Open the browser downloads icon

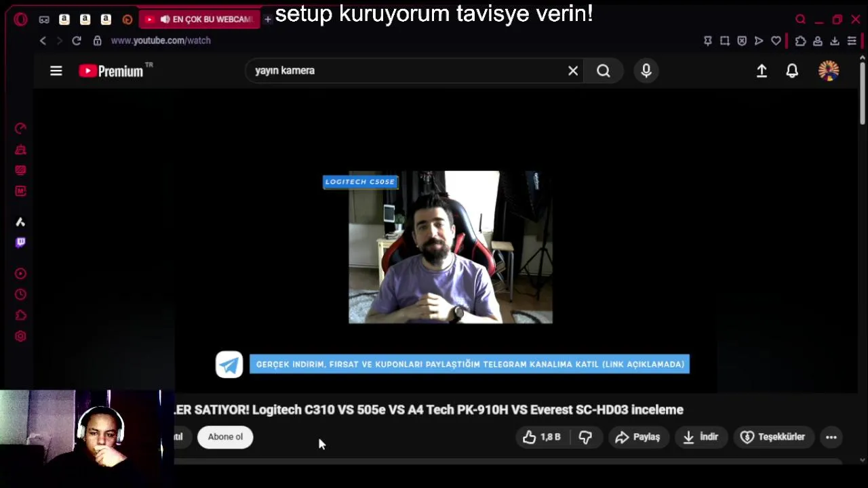point(835,41)
